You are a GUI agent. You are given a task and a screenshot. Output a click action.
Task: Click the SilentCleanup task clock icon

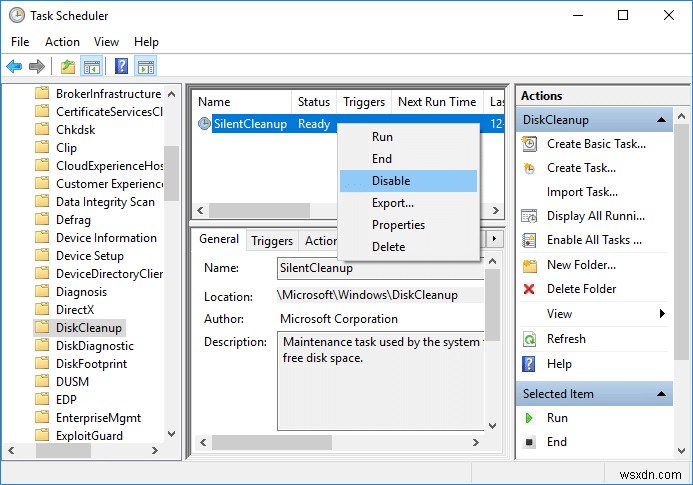[204, 124]
